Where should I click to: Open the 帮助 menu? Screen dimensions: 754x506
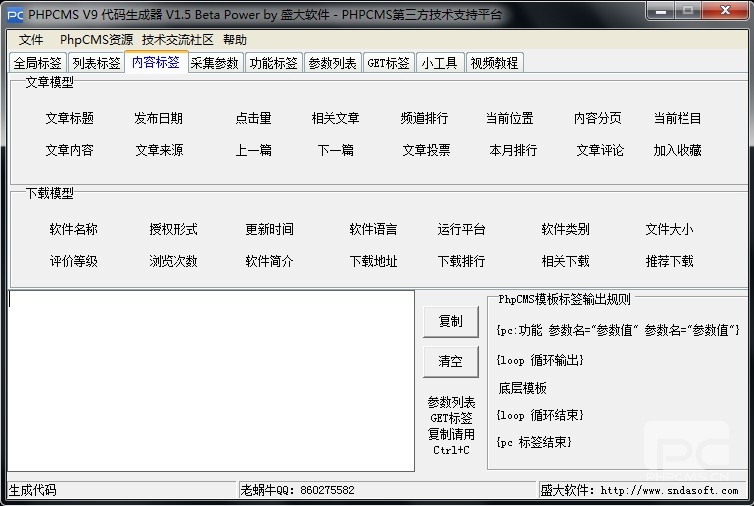pyautogui.click(x=235, y=40)
